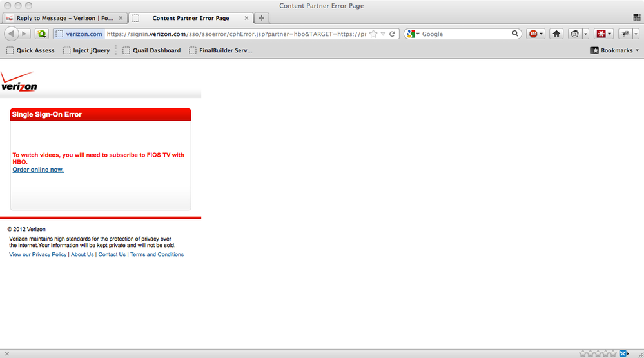Image resolution: width=644 pixels, height=358 pixels.
Task: Rate page with the first status bar star
Action: pos(583,353)
